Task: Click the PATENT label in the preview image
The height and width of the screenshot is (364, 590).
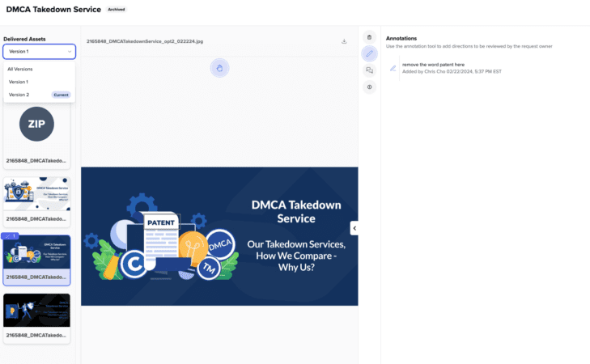Action: tap(161, 222)
